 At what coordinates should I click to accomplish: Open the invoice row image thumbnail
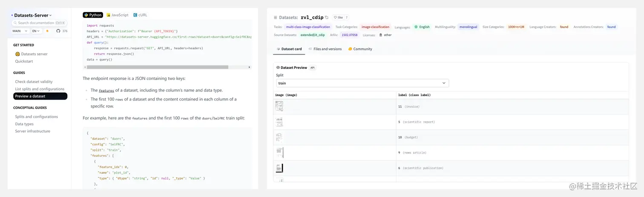(x=279, y=106)
